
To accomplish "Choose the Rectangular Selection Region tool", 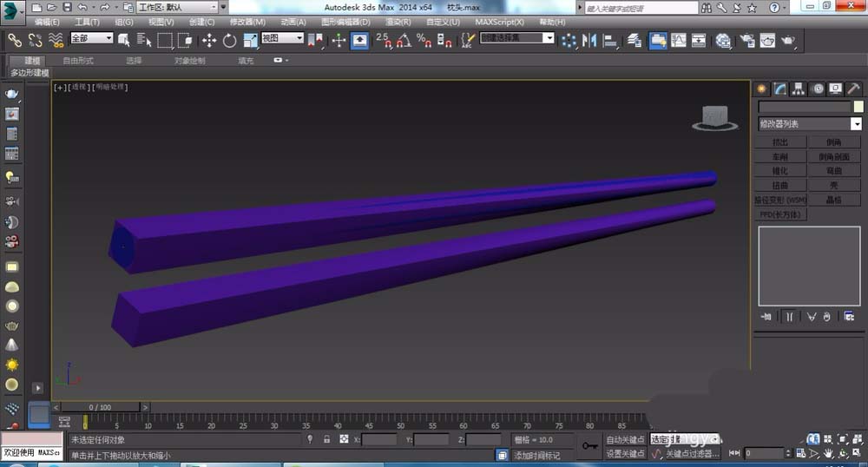I will coord(164,41).
